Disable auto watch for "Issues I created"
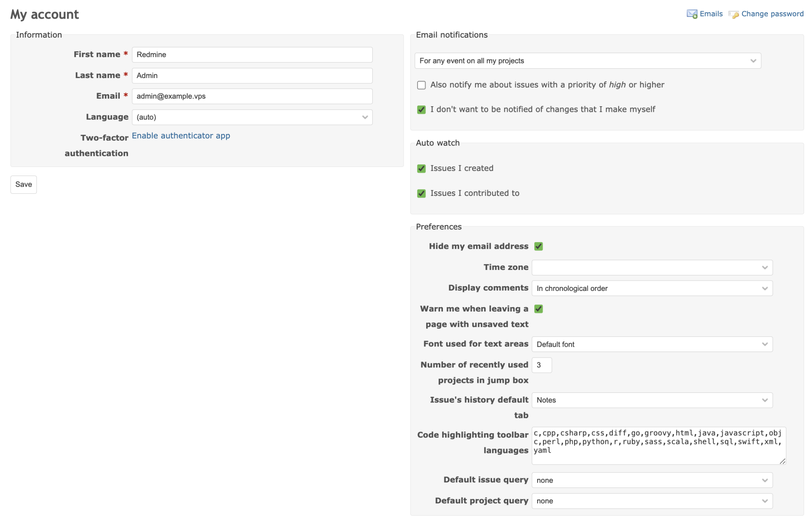The image size is (812, 524). (x=421, y=168)
